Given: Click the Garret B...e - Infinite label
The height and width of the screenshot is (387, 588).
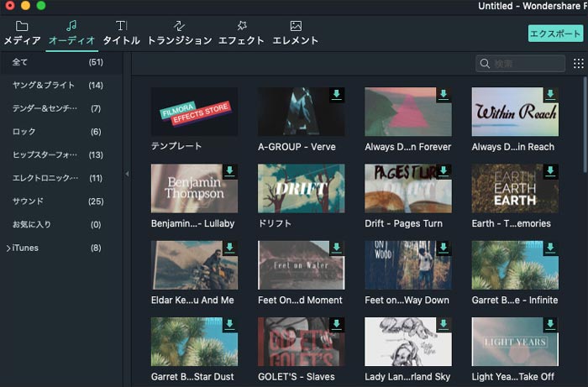Looking at the screenshot, I should pyautogui.click(x=515, y=300).
